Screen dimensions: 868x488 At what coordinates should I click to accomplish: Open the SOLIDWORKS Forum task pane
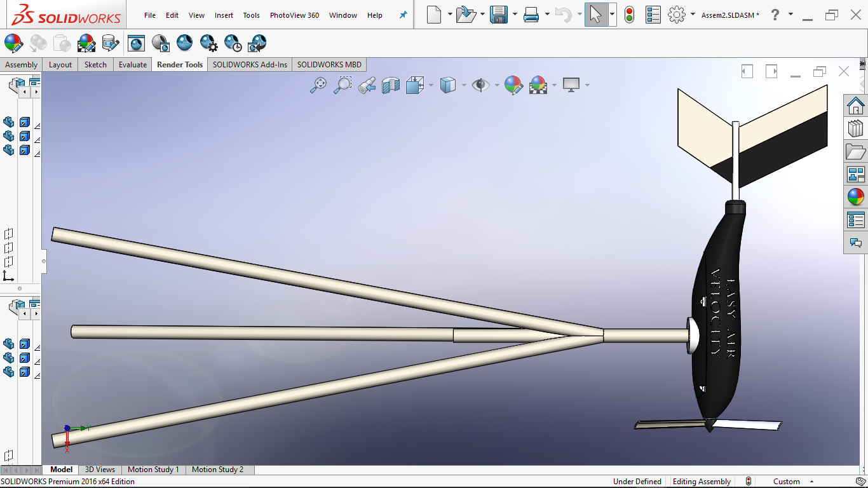click(x=856, y=243)
